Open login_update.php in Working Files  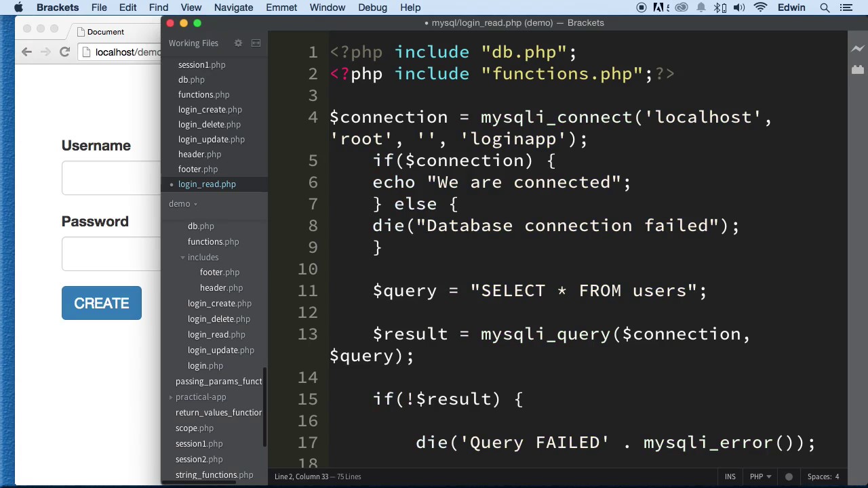tap(211, 140)
